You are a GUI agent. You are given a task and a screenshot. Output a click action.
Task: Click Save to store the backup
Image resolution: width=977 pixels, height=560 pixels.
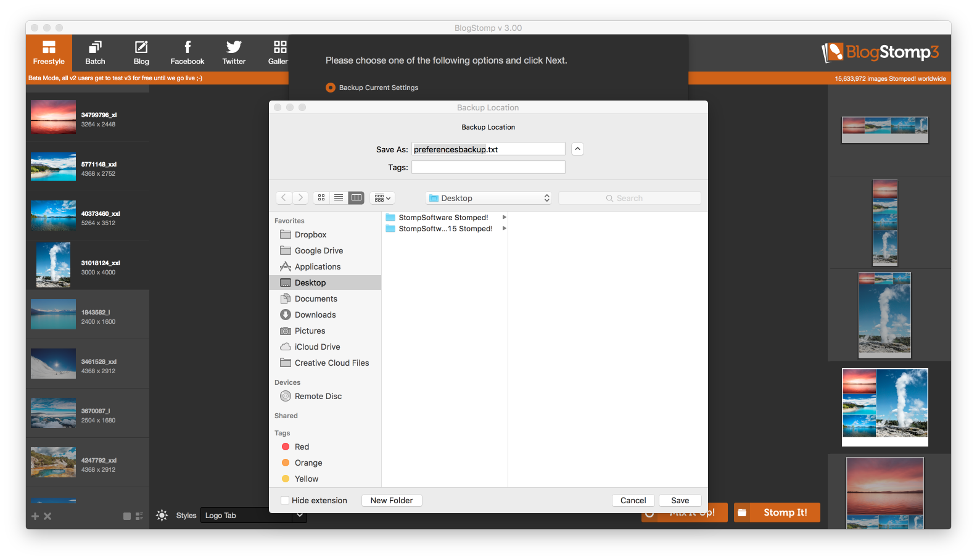point(680,500)
